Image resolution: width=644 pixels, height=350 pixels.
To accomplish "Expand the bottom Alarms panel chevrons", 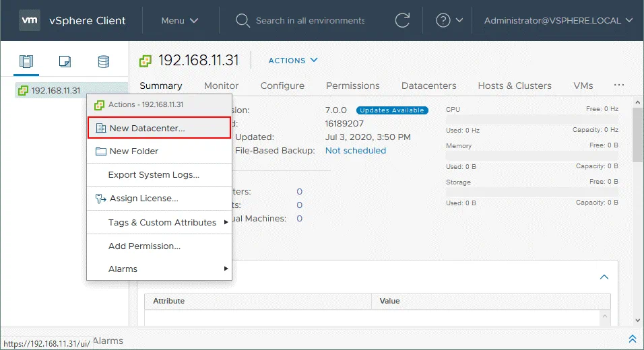I will click(632, 339).
